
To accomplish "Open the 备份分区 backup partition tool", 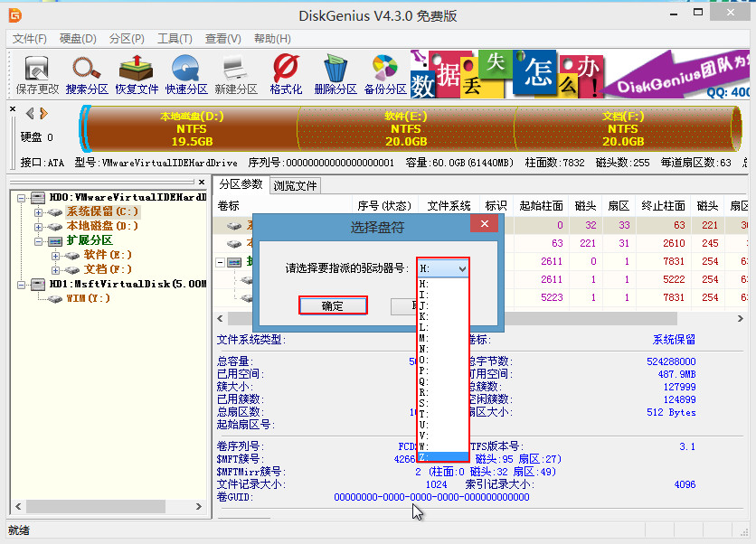I will 385,75.
